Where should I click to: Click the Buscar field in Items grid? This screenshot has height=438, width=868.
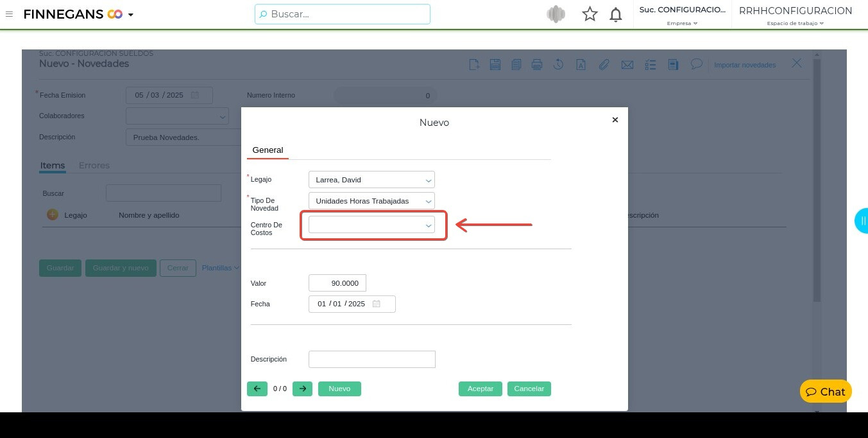coord(164,193)
